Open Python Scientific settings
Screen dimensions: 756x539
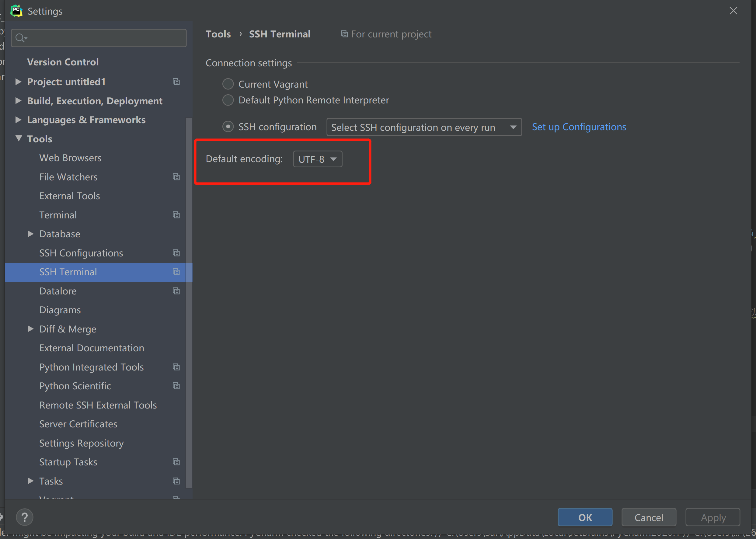(75, 386)
